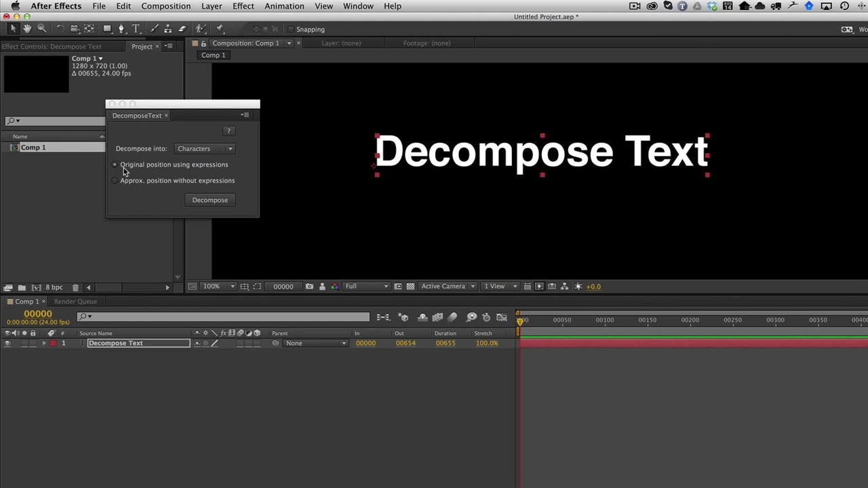The image size is (868, 488).
Task: Toggle the transparency grid icon
Action: pos(410,286)
